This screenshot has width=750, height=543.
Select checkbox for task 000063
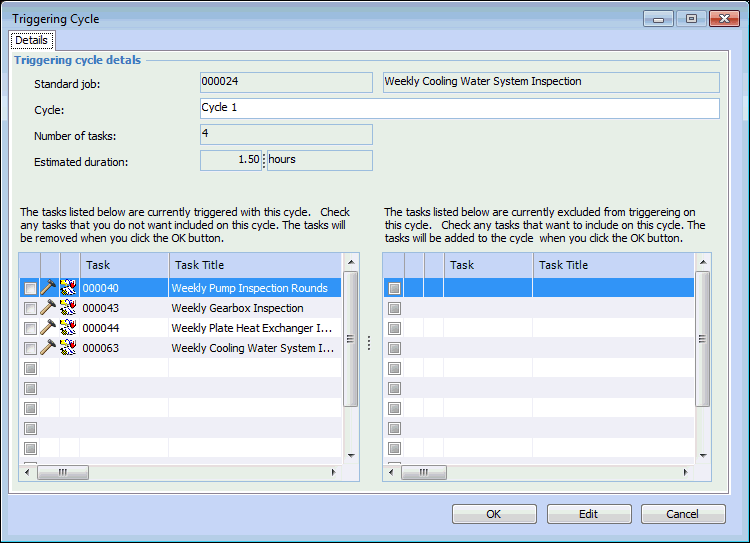30,348
